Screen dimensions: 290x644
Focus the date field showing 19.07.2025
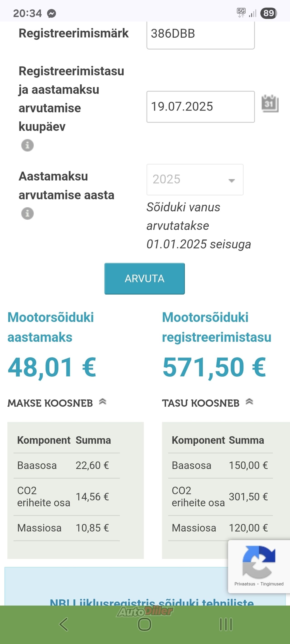click(x=201, y=107)
